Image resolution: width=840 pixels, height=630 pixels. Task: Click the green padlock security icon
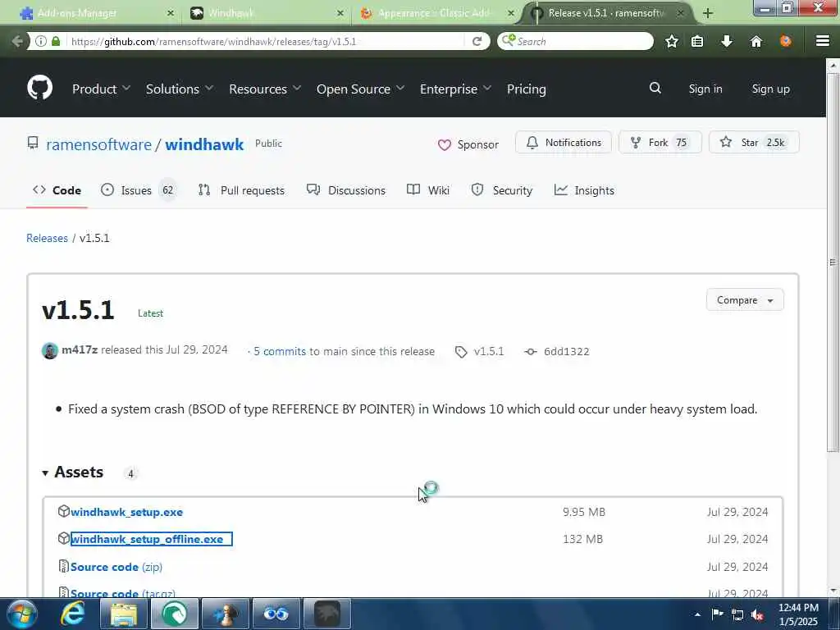coord(56,41)
